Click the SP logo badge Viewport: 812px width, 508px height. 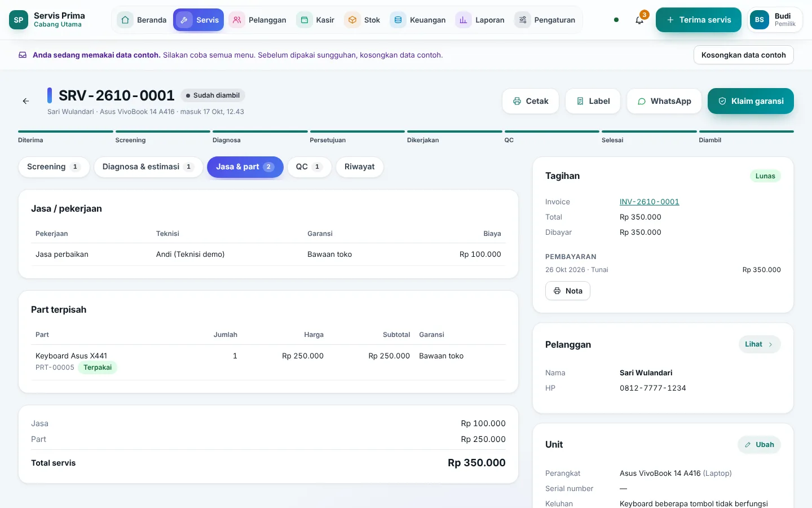pyautogui.click(x=19, y=20)
